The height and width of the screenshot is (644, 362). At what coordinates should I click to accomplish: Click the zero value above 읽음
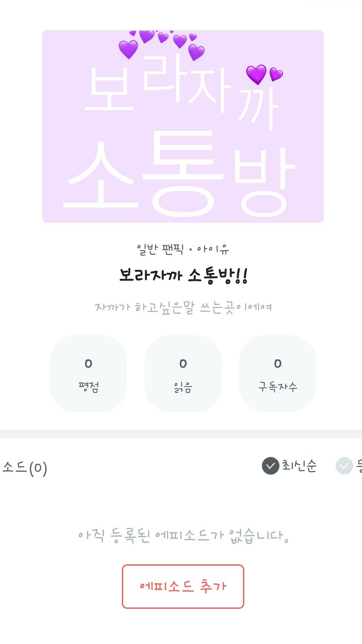coord(183,364)
